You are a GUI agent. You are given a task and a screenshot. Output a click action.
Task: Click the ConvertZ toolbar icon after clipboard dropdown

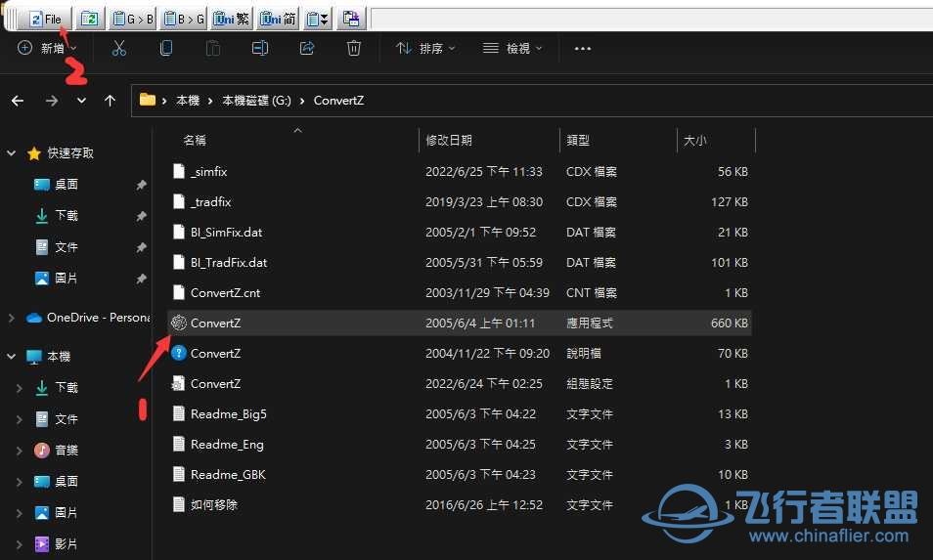tap(350, 19)
